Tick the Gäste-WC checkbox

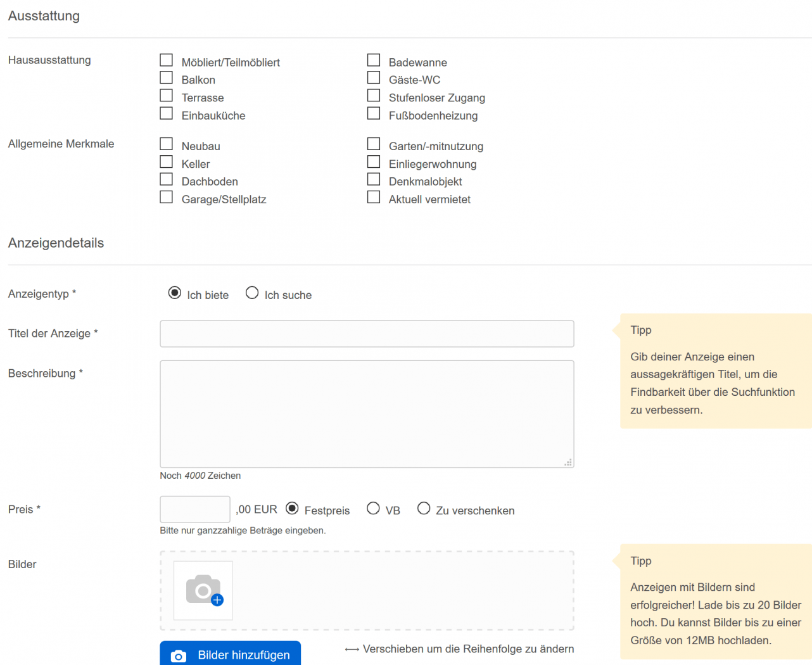click(x=374, y=78)
